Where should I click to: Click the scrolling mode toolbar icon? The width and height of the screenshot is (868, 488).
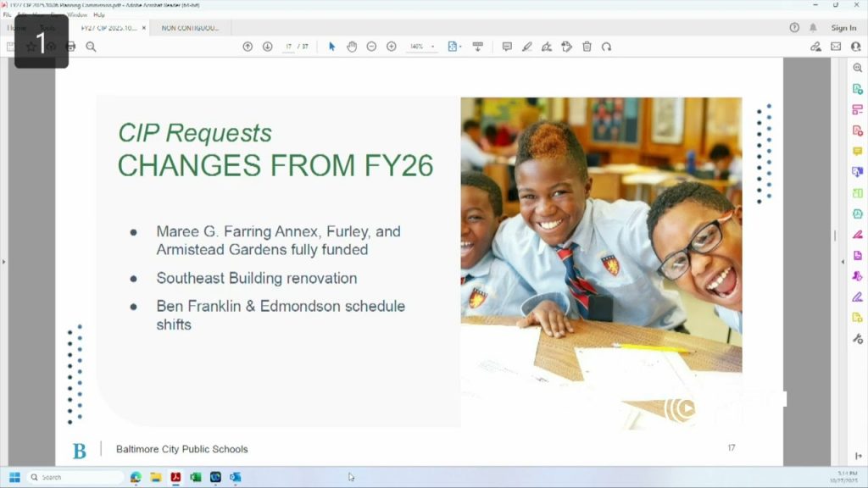[478, 47]
